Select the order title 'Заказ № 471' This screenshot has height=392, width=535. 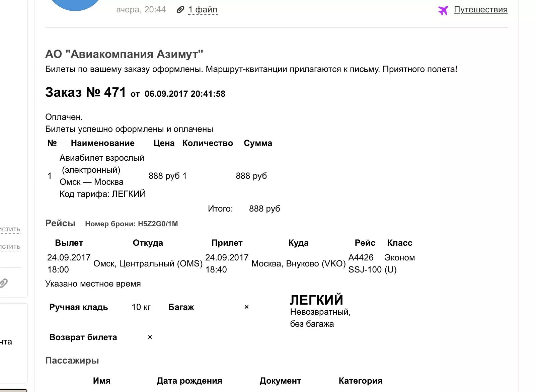85,92
